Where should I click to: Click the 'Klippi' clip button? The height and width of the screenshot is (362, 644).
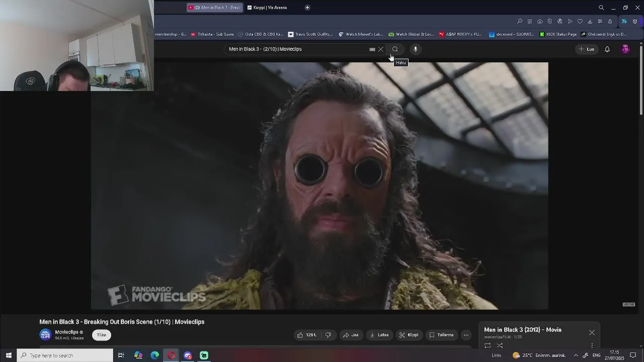pos(409,335)
